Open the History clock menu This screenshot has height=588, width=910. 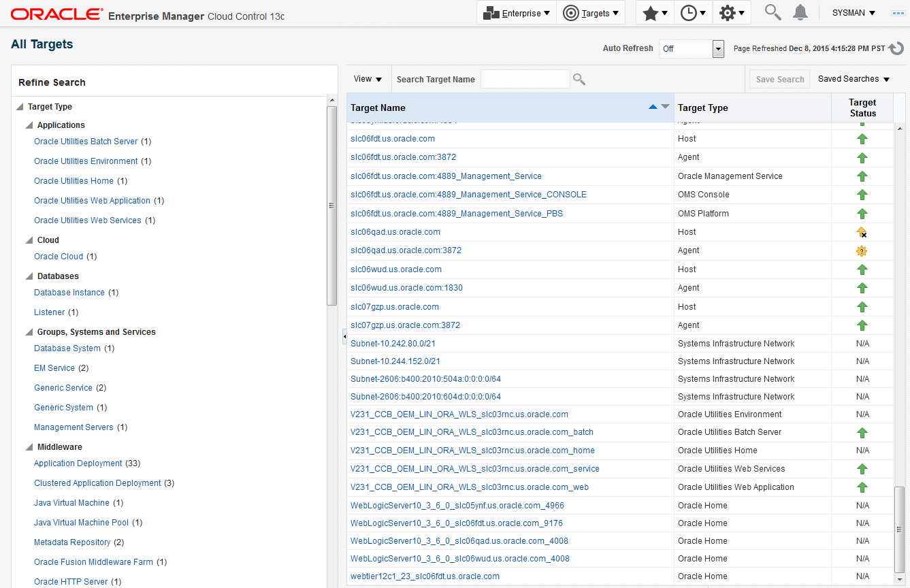(694, 13)
